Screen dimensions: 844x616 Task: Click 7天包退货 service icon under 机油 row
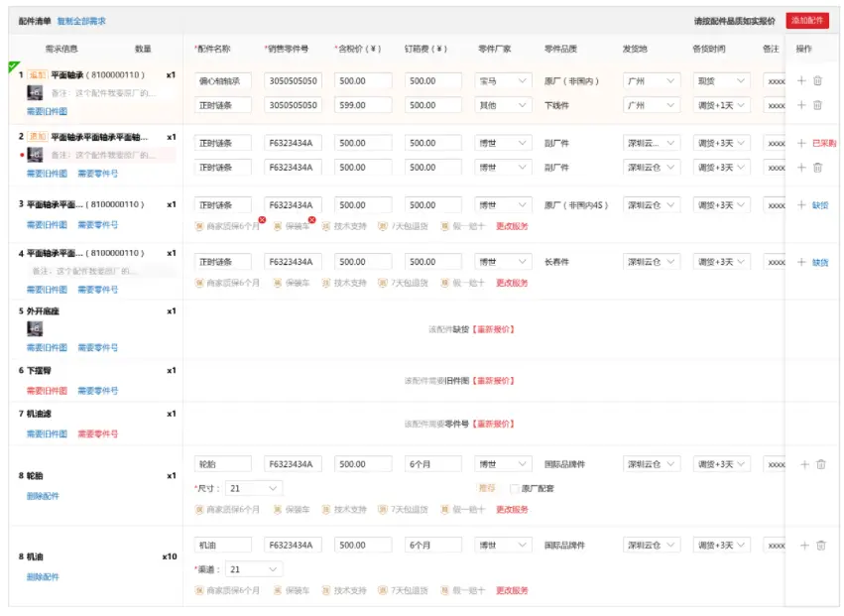[x=383, y=590]
